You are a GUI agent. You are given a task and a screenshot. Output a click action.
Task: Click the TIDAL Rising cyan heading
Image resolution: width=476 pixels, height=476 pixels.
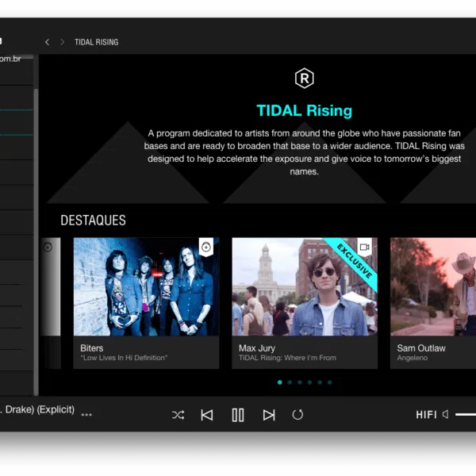click(x=304, y=110)
